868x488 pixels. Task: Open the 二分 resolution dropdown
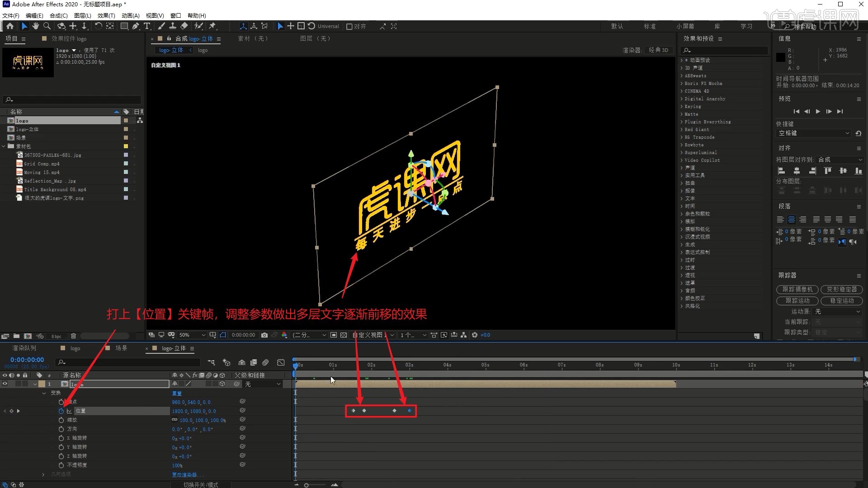(309, 335)
